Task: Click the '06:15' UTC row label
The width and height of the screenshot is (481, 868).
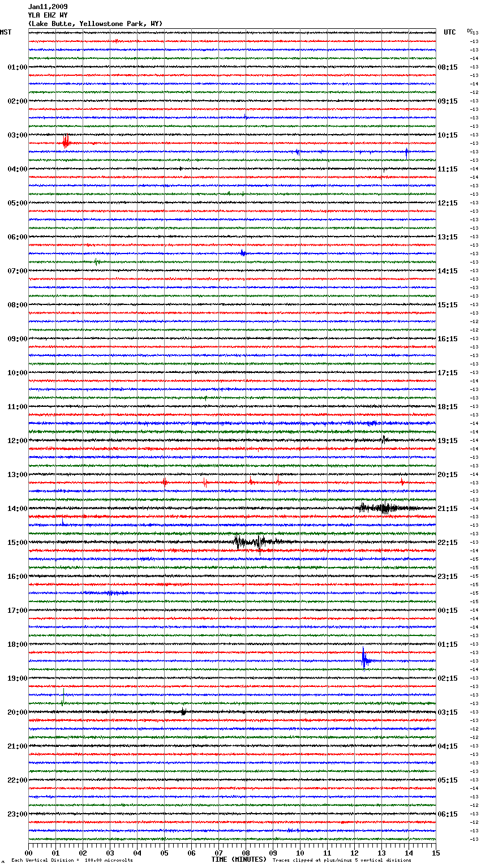Action: pyautogui.click(x=448, y=814)
